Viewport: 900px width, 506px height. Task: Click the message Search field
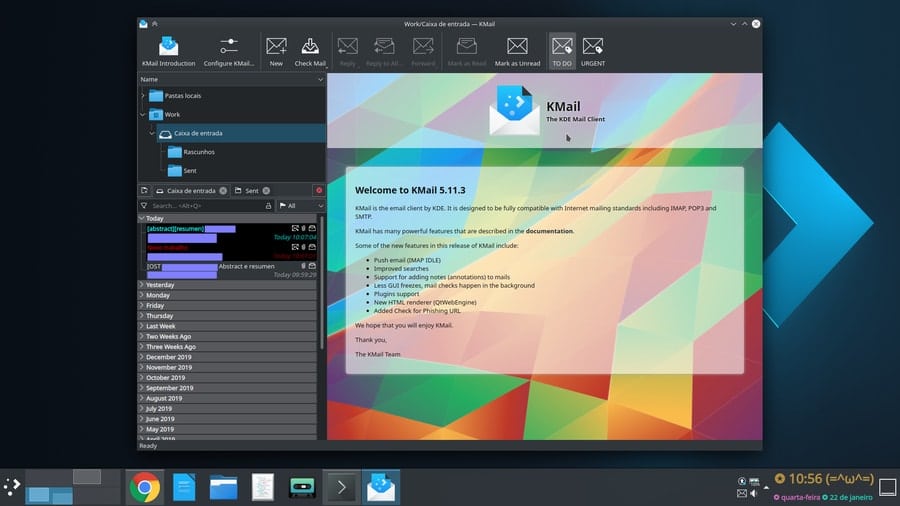(x=207, y=205)
